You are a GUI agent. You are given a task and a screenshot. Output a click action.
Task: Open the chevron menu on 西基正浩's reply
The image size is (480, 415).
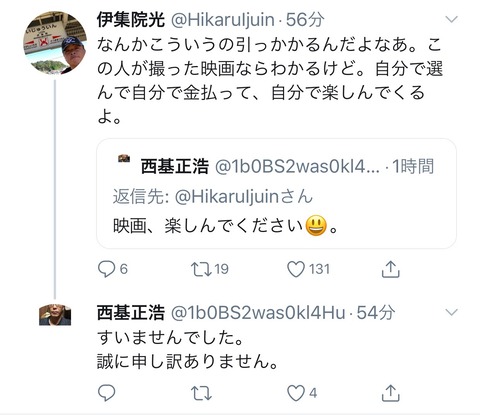tap(451, 312)
